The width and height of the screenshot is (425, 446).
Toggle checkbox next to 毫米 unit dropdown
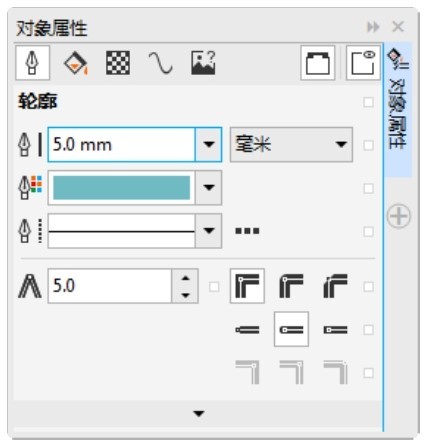[x=368, y=145]
